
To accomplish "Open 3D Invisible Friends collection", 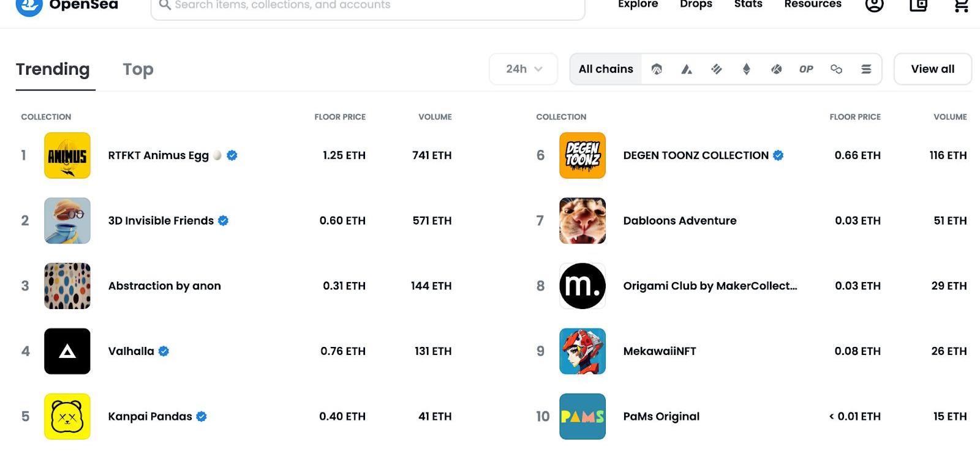I will [x=161, y=221].
